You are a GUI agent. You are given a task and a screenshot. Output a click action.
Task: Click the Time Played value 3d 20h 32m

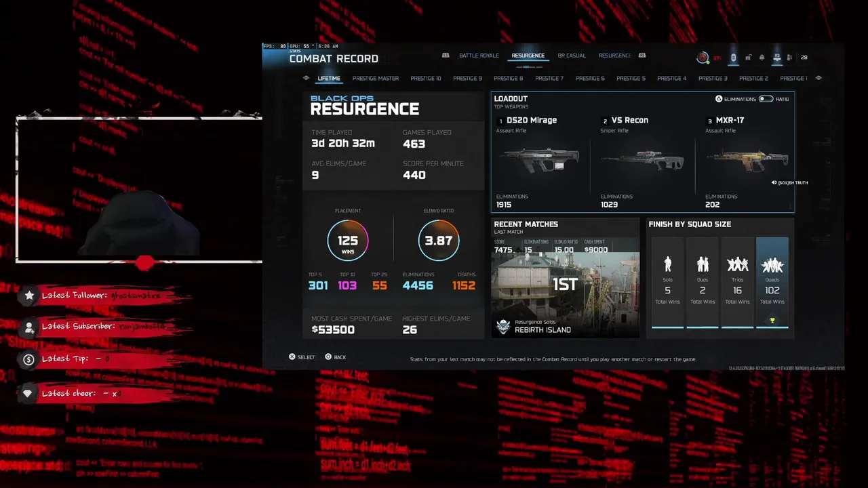click(x=343, y=143)
